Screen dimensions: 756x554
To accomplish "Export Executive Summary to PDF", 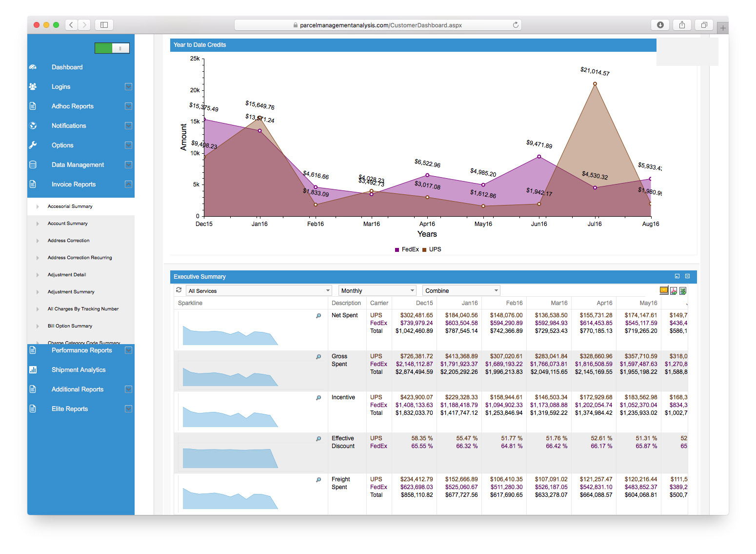I will pyautogui.click(x=673, y=290).
